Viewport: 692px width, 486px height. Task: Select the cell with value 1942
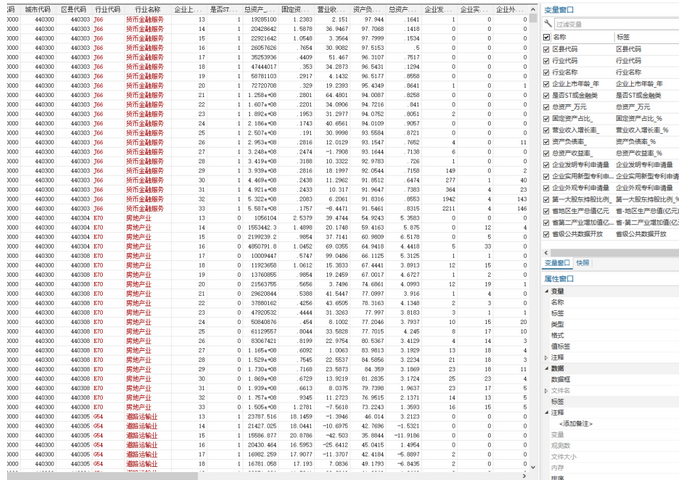click(x=439, y=199)
